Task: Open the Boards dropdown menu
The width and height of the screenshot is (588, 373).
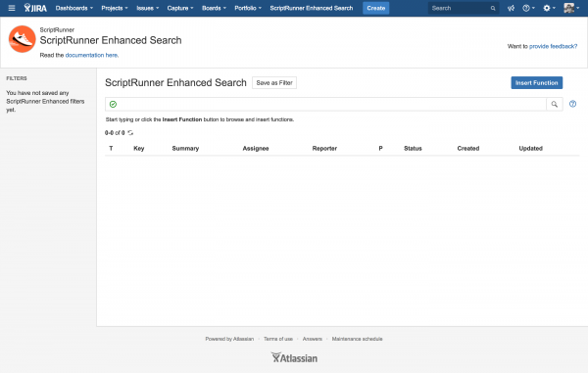Action: pyautogui.click(x=214, y=8)
